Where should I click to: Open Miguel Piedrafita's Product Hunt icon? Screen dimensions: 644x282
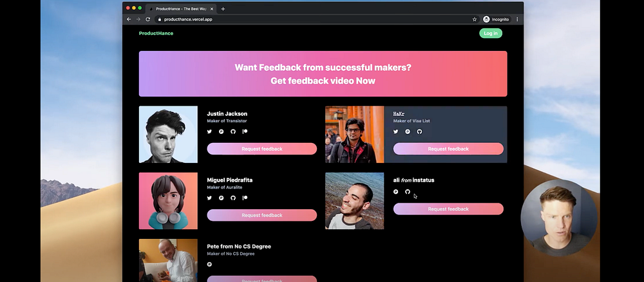[x=221, y=198]
